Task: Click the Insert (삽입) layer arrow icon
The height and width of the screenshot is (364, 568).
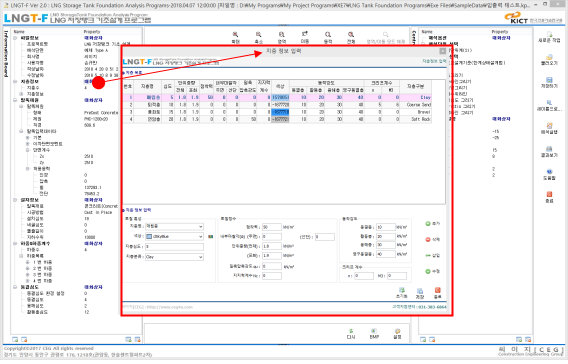Action: point(433,255)
